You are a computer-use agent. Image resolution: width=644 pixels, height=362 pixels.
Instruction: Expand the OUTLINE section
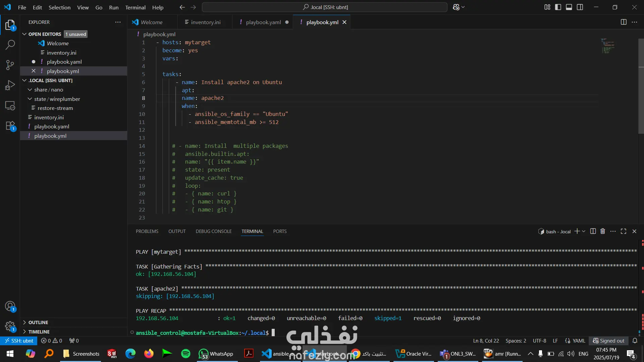[x=38, y=322]
